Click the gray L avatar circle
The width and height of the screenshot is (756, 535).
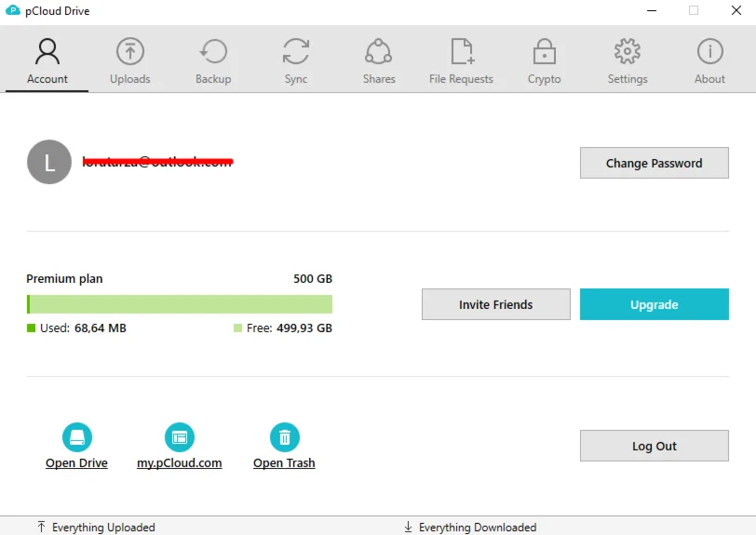coord(49,162)
